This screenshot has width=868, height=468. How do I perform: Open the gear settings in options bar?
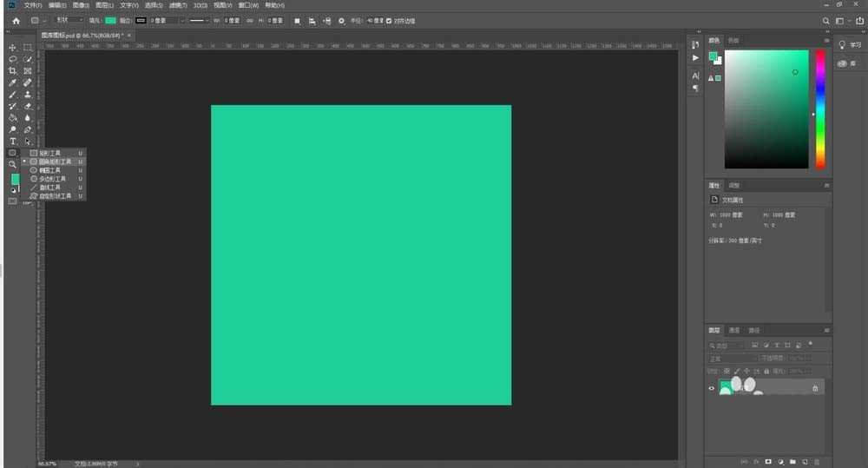coord(341,20)
